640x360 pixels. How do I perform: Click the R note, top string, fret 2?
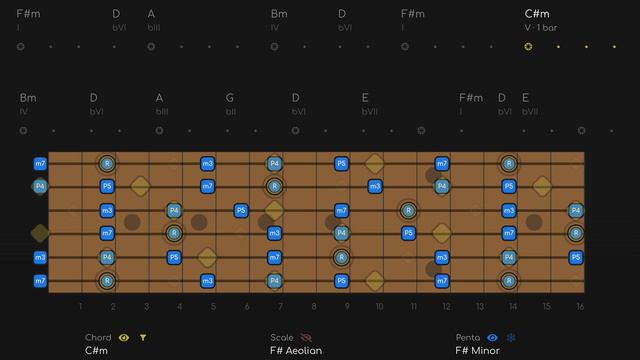(x=107, y=164)
